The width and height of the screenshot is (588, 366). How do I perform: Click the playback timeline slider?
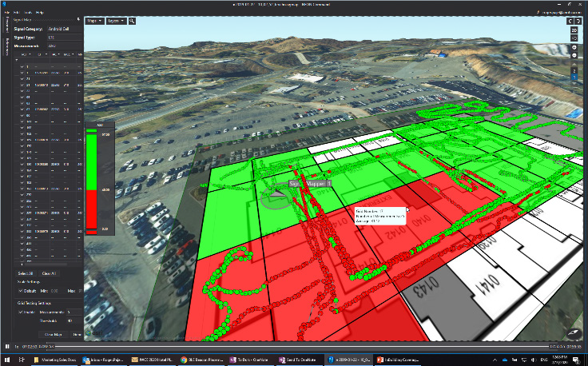click(302, 347)
